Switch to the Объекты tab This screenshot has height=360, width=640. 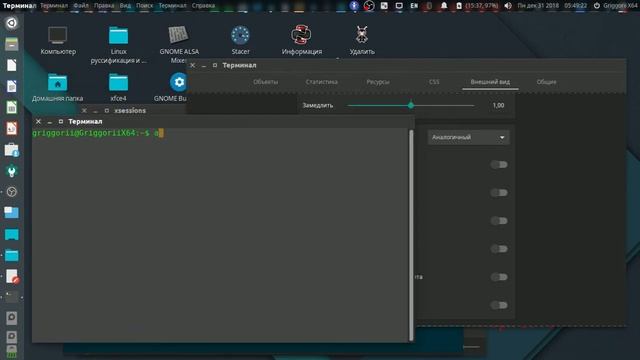coord(265,82)
